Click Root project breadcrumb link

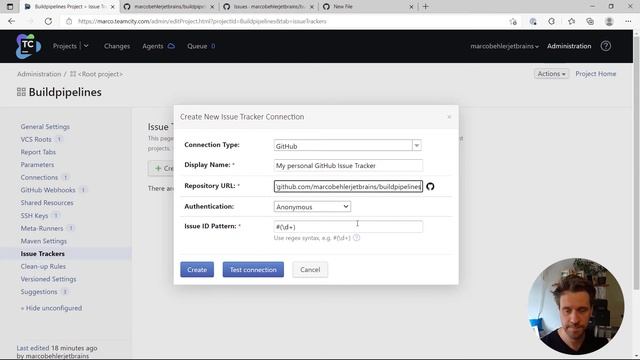(x=100, y=74)
